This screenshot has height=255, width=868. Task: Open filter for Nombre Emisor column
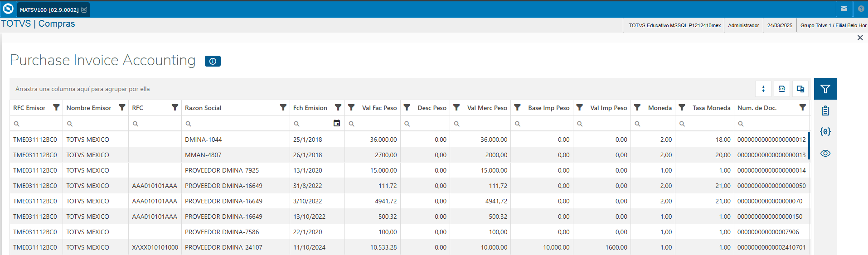[122, 107]
